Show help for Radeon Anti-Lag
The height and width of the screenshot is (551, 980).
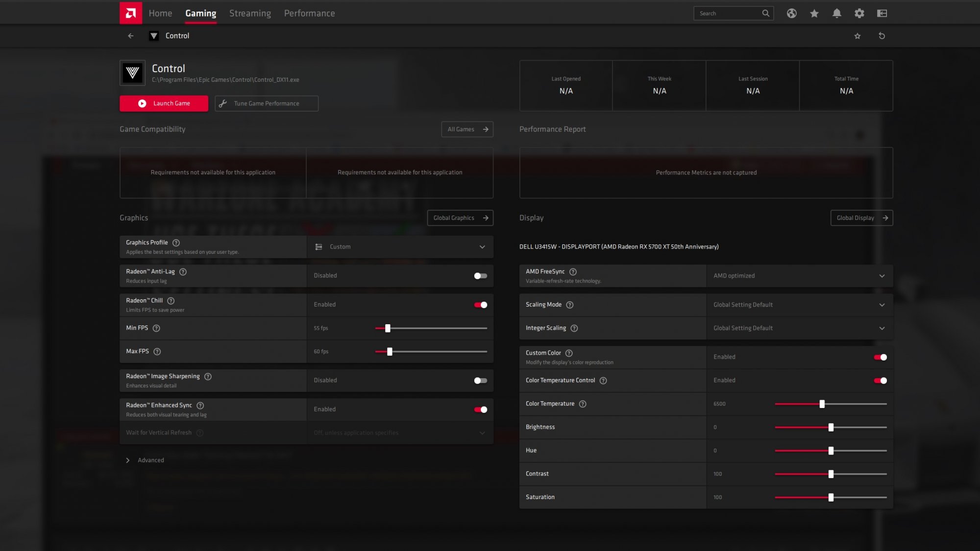183,272
